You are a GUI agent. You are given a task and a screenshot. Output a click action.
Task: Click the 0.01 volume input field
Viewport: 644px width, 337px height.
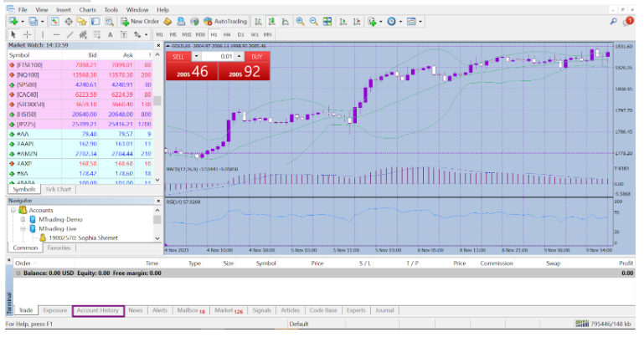[218, 57]
